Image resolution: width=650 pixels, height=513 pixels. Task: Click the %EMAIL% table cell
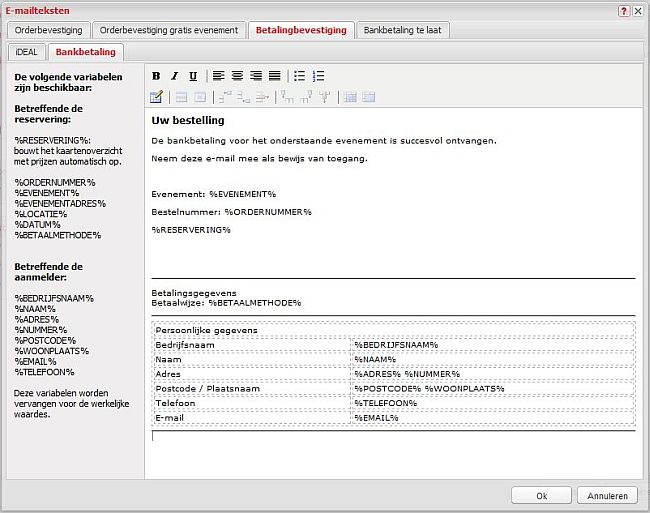(x=492, y=418)
